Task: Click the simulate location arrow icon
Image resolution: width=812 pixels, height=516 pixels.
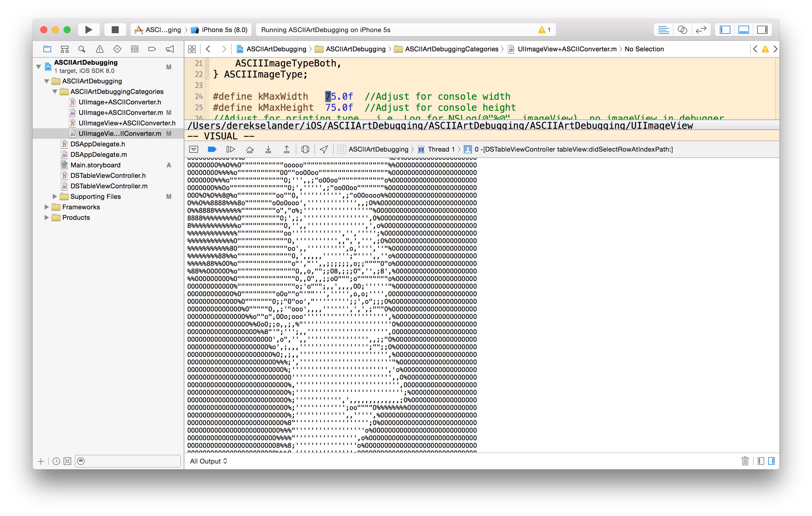Action: click(324, 149)
